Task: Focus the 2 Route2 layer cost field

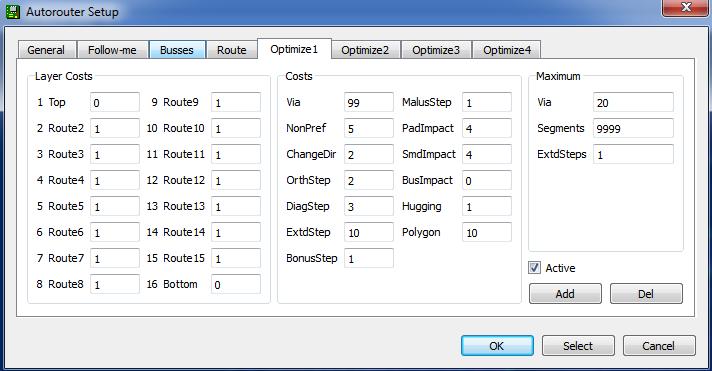Action: point(115,128)
